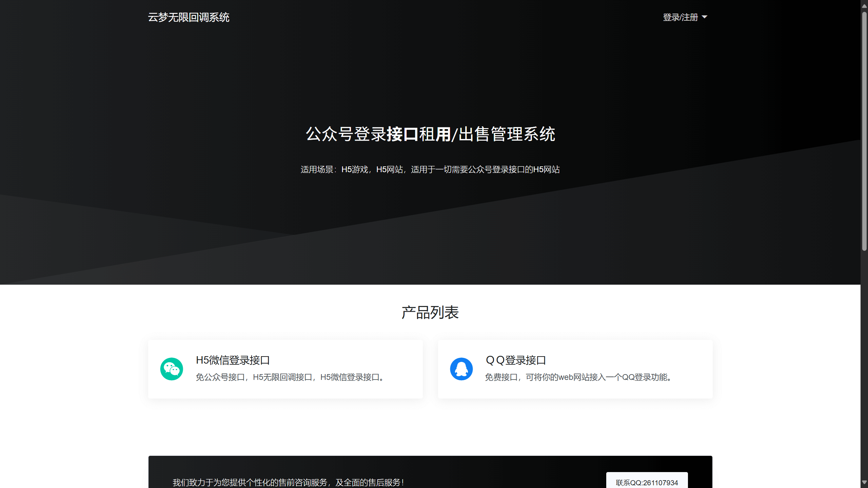Image resolution: width=868 pixels, height=488 pixels.
Task: Click the 联系QQ:261107934 button
Action: (647, 482)
